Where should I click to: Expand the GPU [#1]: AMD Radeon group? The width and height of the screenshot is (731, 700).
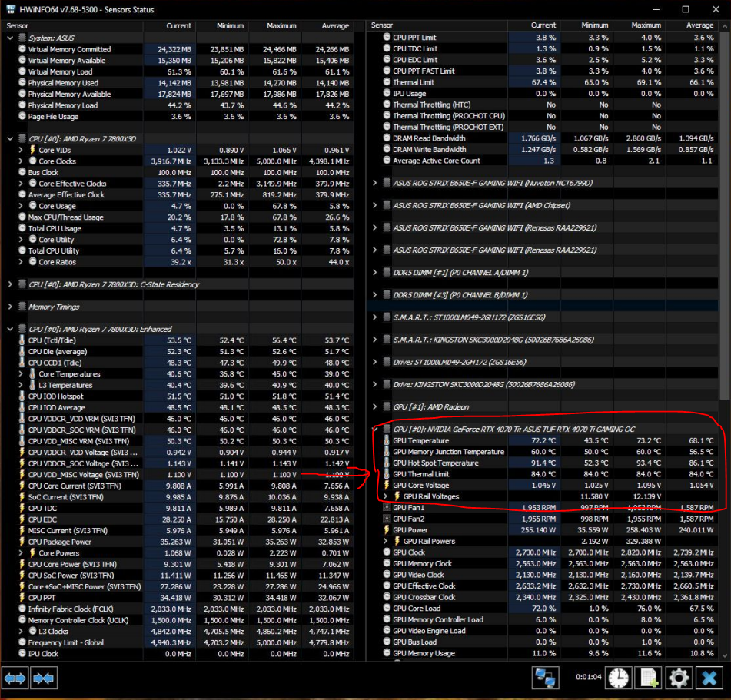tap(375, 406)
